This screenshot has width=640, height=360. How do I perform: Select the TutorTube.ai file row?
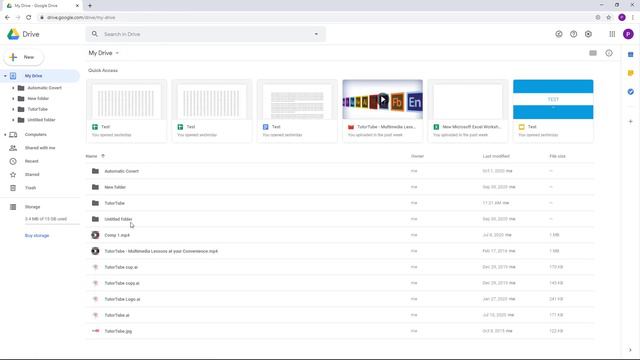(x=340, y=315)
